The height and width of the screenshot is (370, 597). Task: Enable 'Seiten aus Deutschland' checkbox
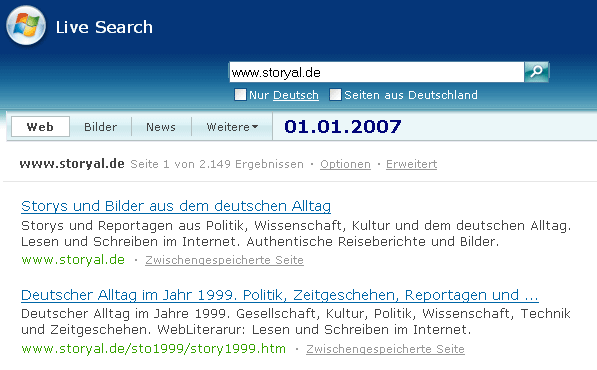[335, 94]
